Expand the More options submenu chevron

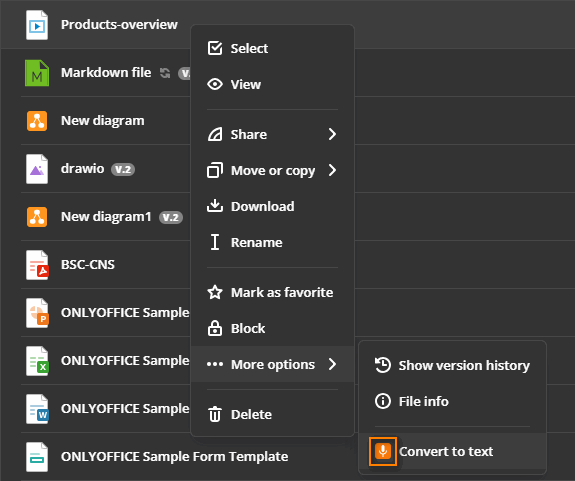[x=332, y=364]
